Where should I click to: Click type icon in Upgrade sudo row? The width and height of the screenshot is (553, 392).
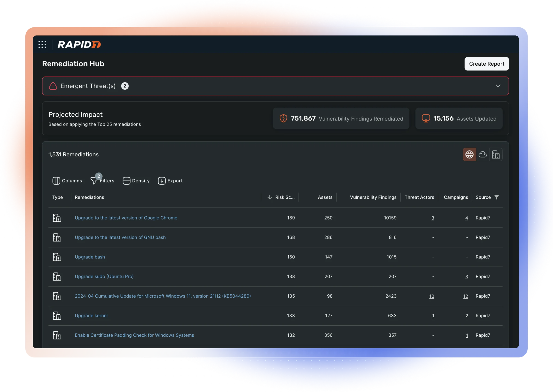click(57, 276)
